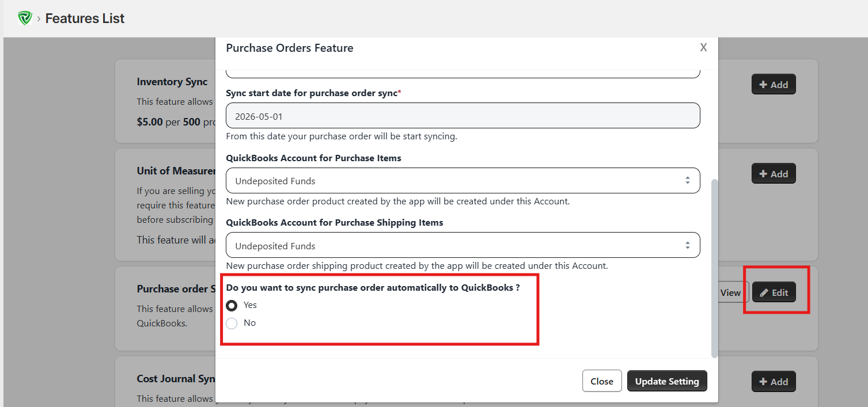Select Yes for automatic purchase order sync
This screenshot has height=407, width=868.
[232, 305]
